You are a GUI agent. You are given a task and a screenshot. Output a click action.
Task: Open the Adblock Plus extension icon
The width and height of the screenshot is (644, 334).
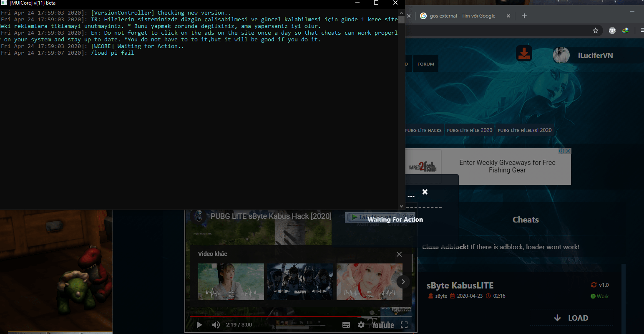pyautogui.click(x=612, y=30)
